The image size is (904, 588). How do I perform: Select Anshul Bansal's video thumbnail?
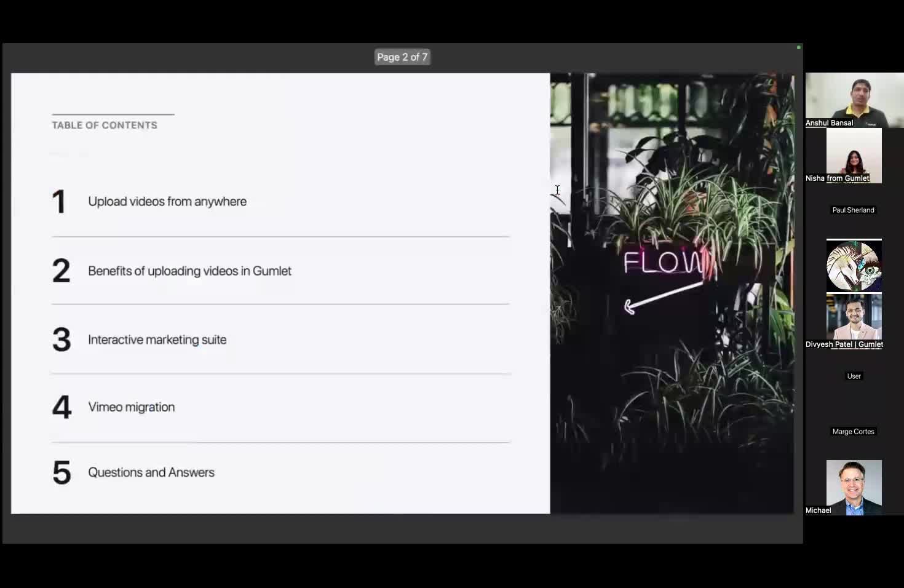pyautogui.click(x=854, y=100)
